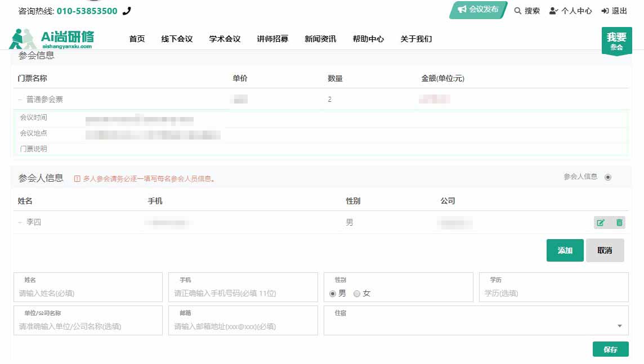This screenshot has height=364, width=644.
Task: Open 搜索 with the magnifier icon
Action: click(517, 11)
